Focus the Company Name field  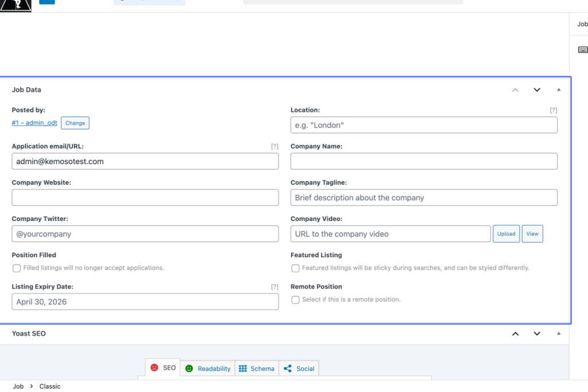pos(424,161)
